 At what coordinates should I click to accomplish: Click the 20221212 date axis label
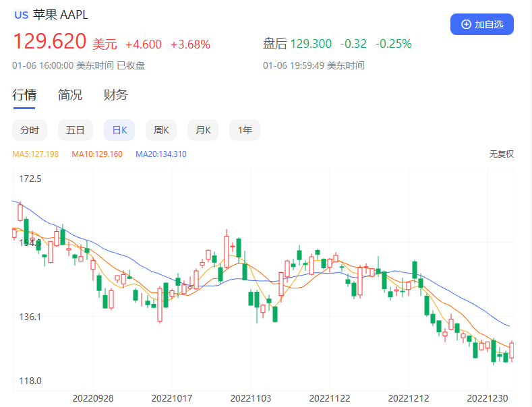pyautogui.click(x=409, y=398)
